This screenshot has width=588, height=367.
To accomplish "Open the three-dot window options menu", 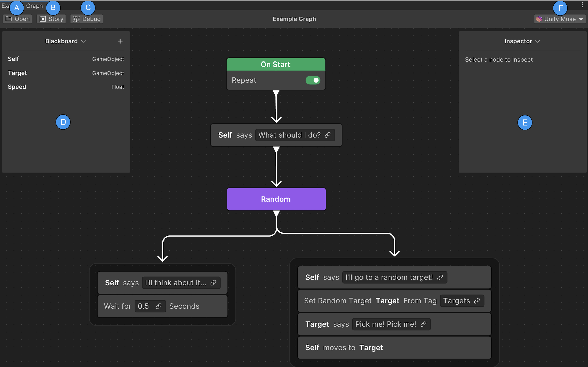I will pyautogui.click(x=582, y=5).
